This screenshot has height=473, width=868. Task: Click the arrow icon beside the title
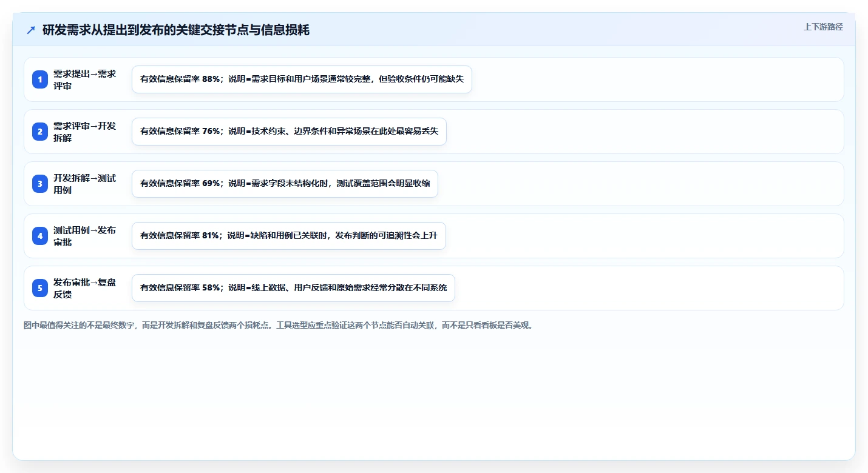pos(31,30)
